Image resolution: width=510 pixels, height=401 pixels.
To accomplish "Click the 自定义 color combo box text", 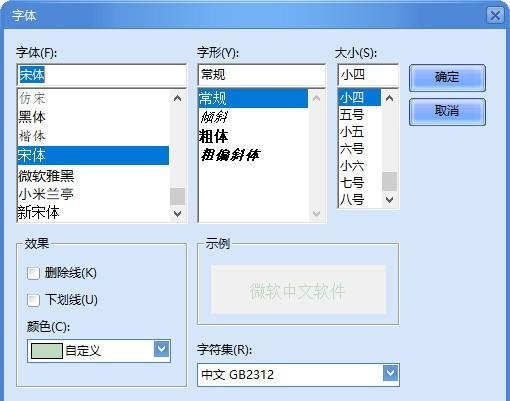I will tap(83, 351).
